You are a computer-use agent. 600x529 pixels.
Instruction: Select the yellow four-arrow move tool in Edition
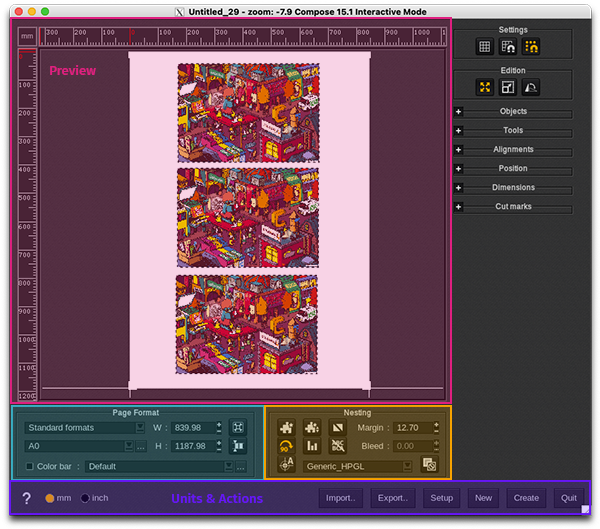tap(484, 87)
